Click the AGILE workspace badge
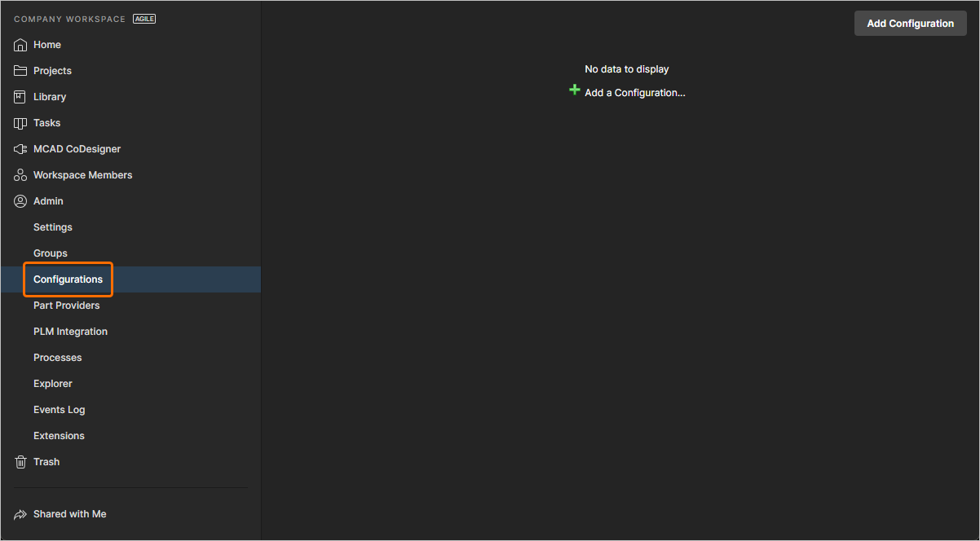The height and width of the screenshot is (541, 980). click(x=144, y=19)
